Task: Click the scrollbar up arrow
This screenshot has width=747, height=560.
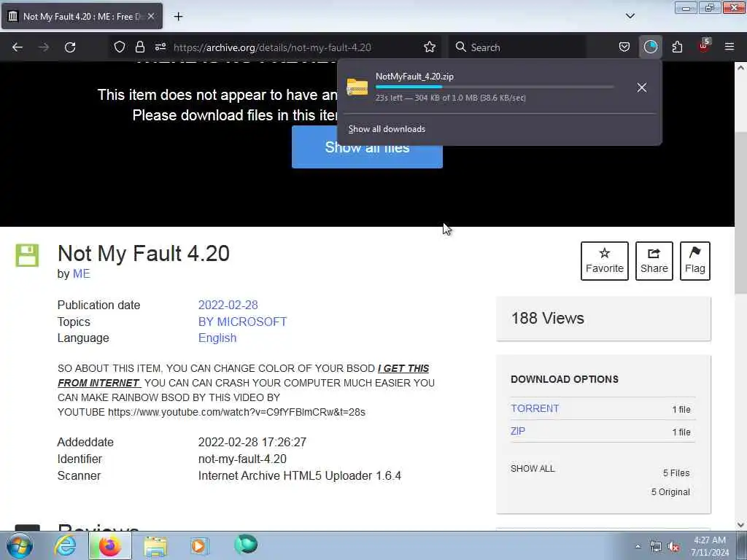Action: (x=741, y=68)
